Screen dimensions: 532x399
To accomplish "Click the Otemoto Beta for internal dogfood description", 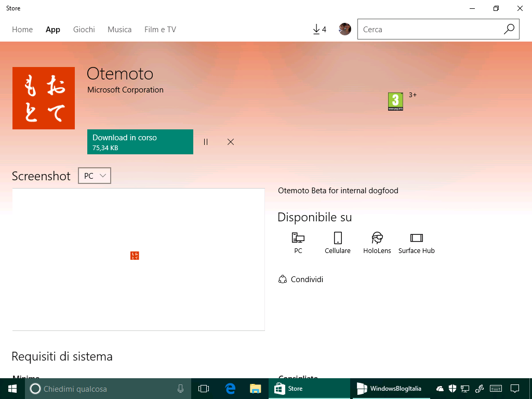I will [338, 191].
